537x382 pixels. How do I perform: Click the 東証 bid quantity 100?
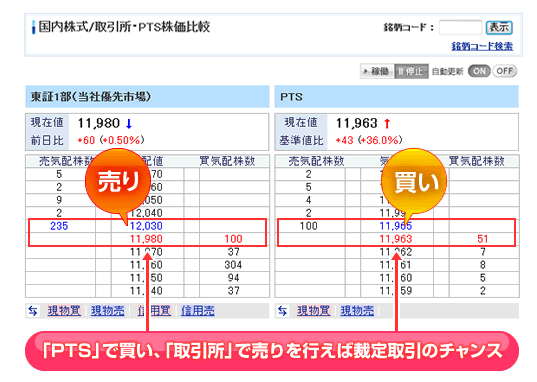click(x=233, y=239)
